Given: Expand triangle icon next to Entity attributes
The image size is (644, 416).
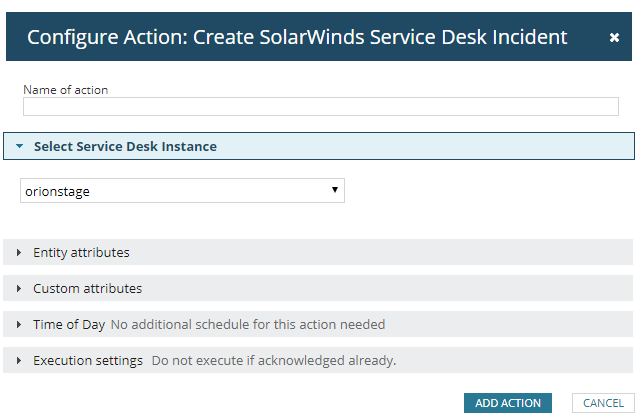Looking at the screenshot, I should coord(19,252).
